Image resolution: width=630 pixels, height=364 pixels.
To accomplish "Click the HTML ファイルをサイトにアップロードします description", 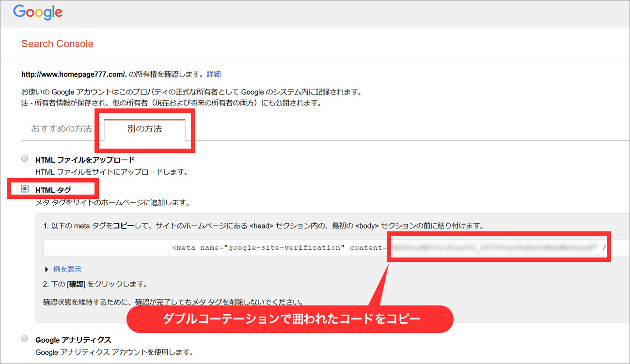I will click(x=111, y=172).
